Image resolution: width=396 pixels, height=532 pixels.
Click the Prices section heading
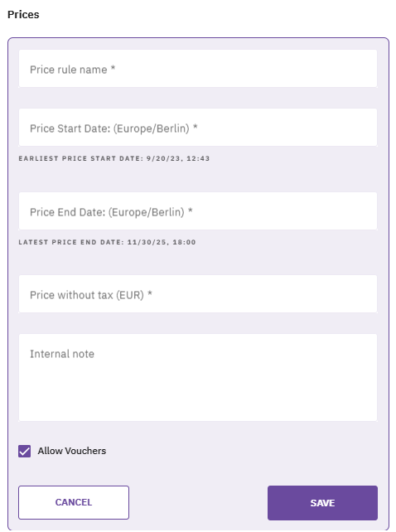(x=23, y=15)
